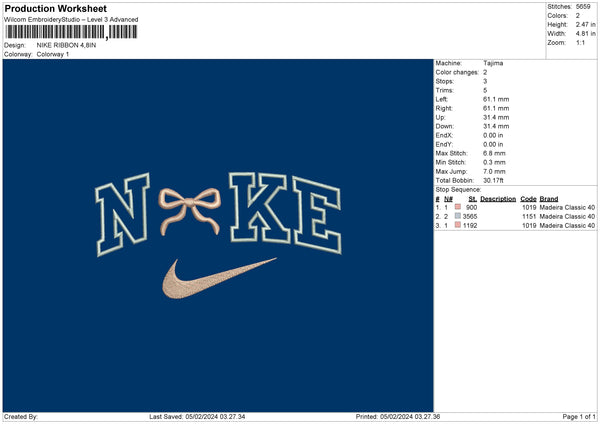Click the color swatch in stop row 3 (1192 stitches)

(458, 225)
